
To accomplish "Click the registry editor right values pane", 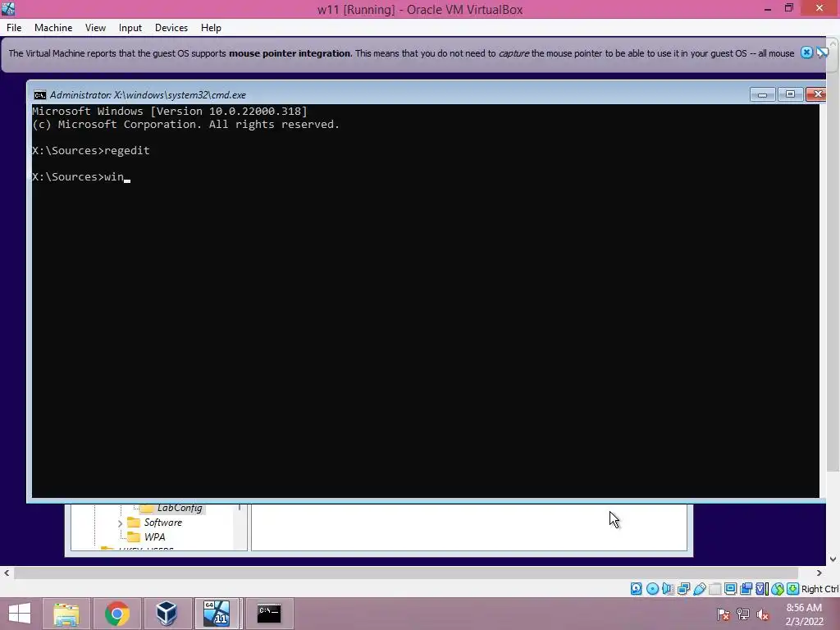I will click(468, 527).
